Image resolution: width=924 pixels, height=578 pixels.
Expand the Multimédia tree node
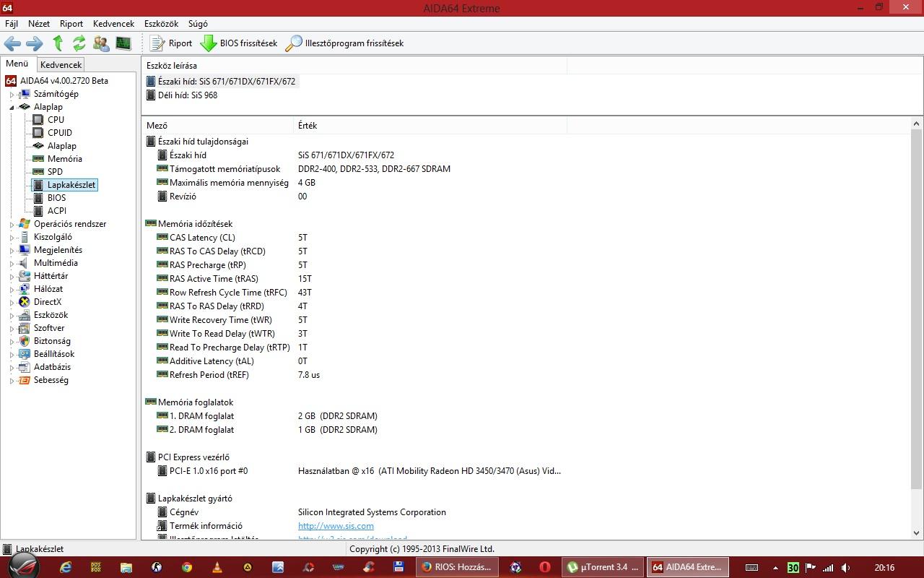(x=11, y=263)
